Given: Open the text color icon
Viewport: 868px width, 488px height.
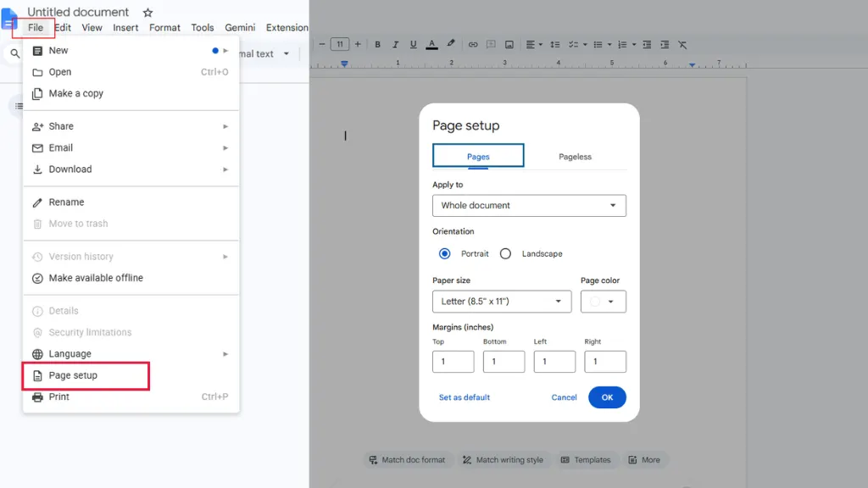Looking at the screenshot, I should 431,45.
